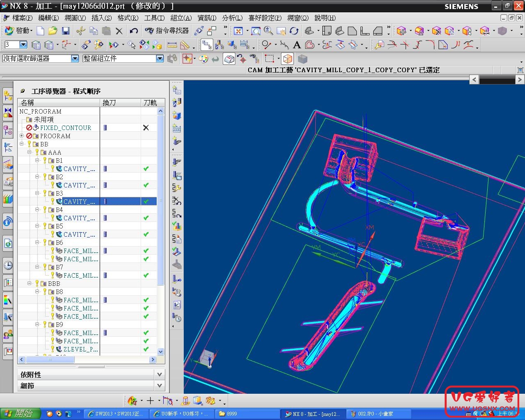Click the rotate view icon
Viewport: 525px width, 420px height.
[x=294, y=31]
